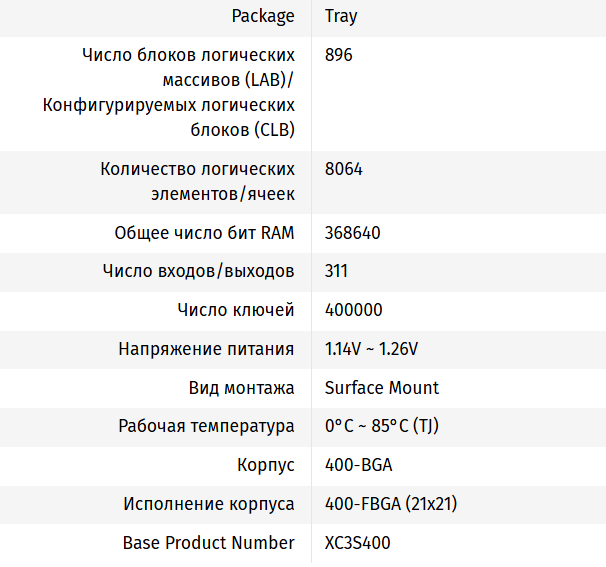Select the gate count value 400000

pos(354,310)
